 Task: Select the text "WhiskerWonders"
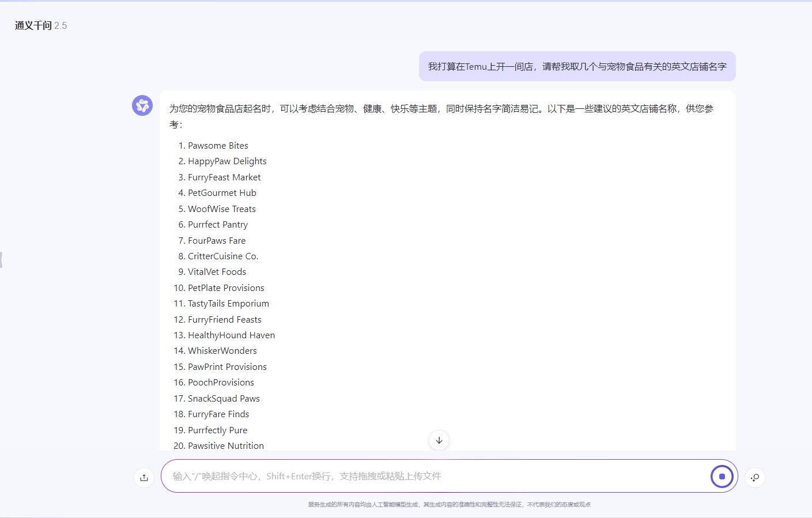(x=222, y=351)
